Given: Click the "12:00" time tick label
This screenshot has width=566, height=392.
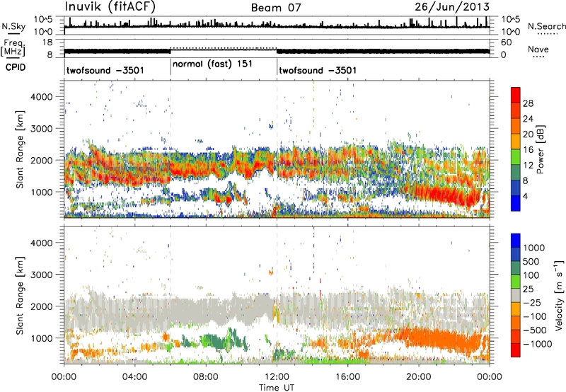Looking at the screenshot, I should pos(277,377).
